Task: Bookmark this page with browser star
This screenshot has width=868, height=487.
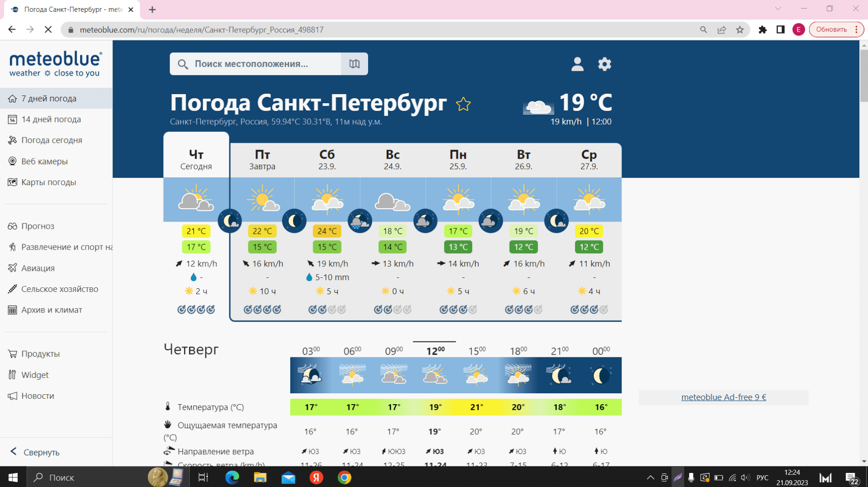Action: coord(740,30)
